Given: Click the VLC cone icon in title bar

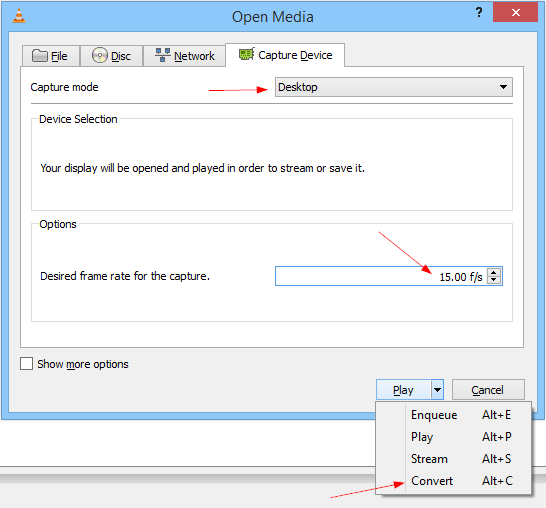Looking at the screenshot, I should [x=19, y=16].
